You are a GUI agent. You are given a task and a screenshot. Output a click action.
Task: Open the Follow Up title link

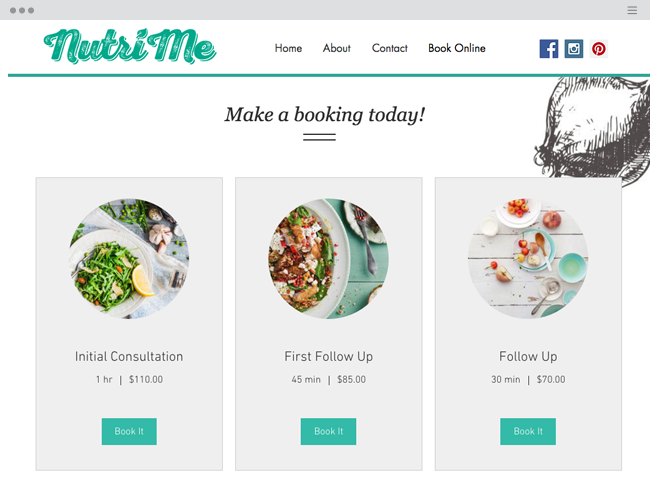tap(528, 356)
